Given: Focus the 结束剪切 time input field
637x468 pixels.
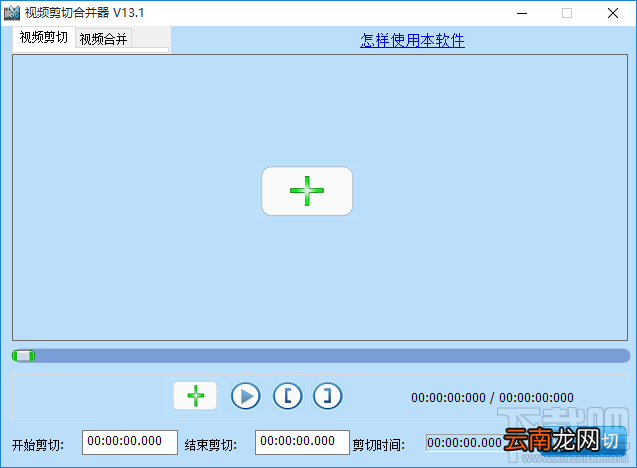Looking at the screenshot, I should (x=302, y=442).
